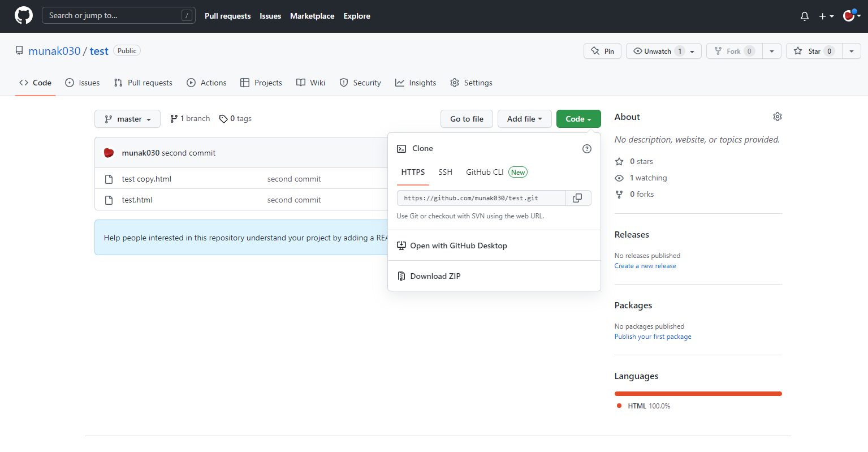Image resolution: width=868 pixels, height=452 pixels.
Task: Switch to the repository Pull requests tab
Action: pyautogui.click(x=143, y=83)
